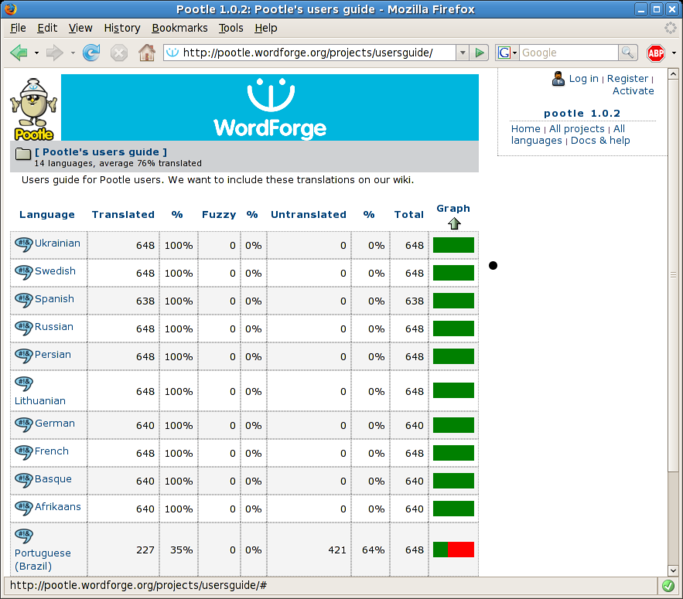
Task: Open the Edit menu
Action: point(47,28)
